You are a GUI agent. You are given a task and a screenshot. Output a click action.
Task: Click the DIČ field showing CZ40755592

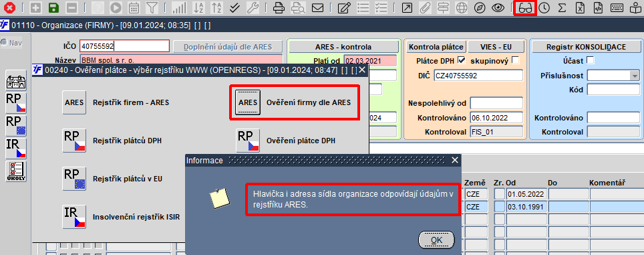478,76
